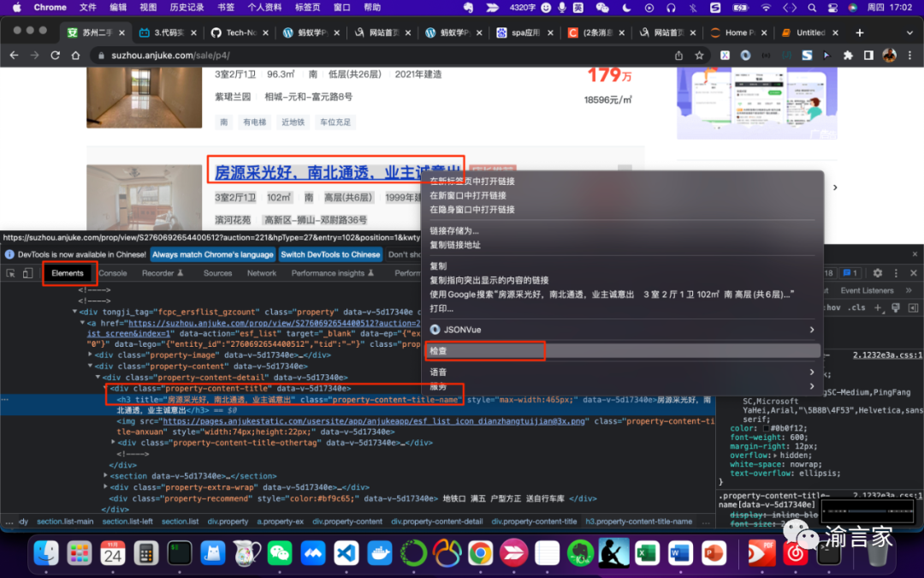Image resolution: width=924 pixels, height=578 pixels.
Task: Switch to the Console tab
Action: pos(113,273)
